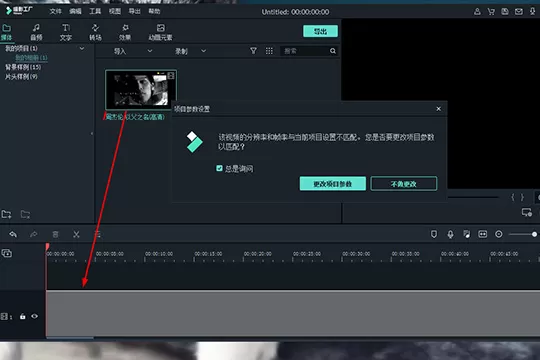Select the 背景样例 (15) folder

click(23, 67)
